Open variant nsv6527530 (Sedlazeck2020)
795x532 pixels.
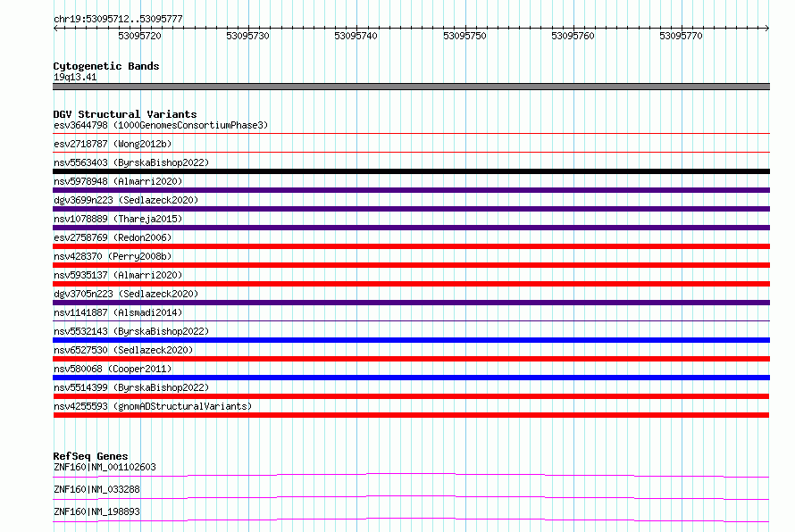tap(123, 350)
